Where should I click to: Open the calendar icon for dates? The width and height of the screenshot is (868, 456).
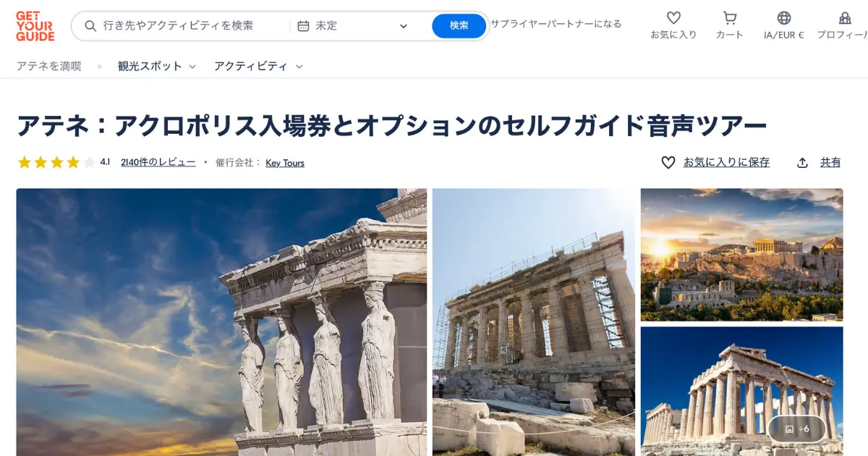tap(304, 26)
